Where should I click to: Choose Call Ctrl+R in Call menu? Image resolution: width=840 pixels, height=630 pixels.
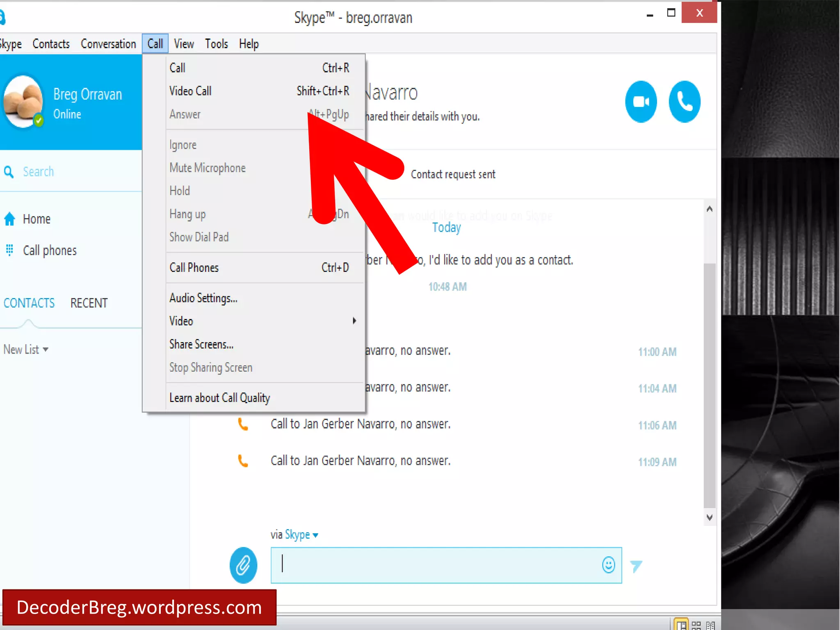(259, 68)
